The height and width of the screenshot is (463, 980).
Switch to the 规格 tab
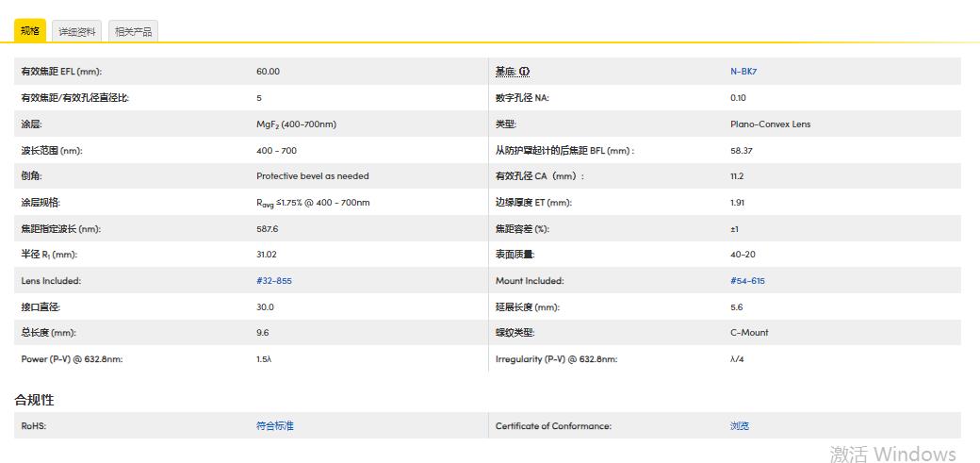tap(30, 31)
